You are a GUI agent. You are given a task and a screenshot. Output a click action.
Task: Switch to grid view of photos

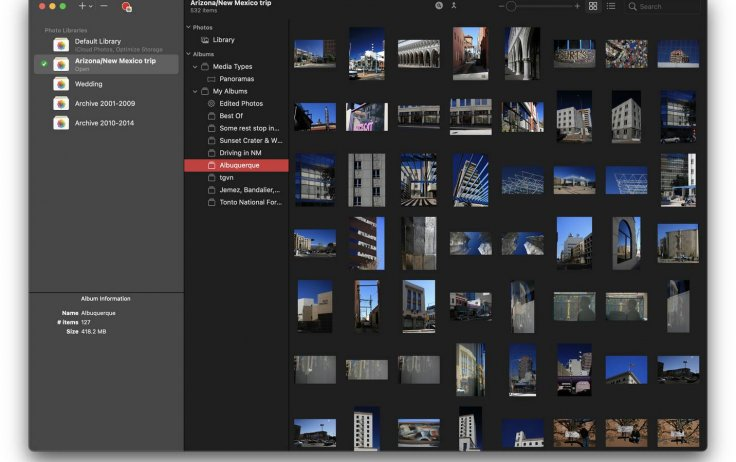[593, 6]
